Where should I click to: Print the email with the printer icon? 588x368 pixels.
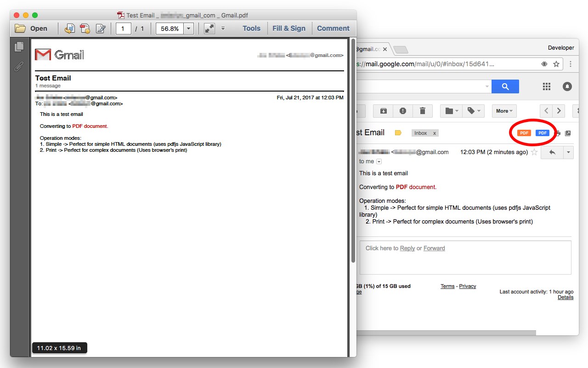558,133
